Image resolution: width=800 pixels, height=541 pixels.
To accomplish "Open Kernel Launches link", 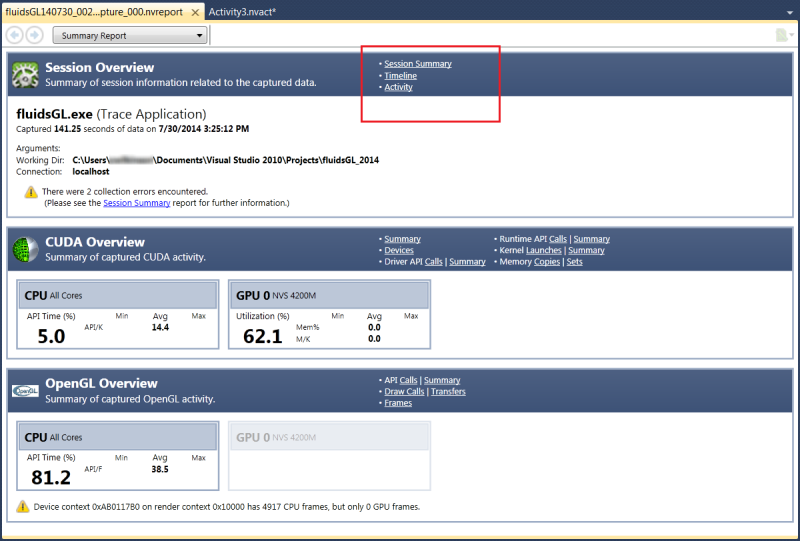I will click(544, 250).
